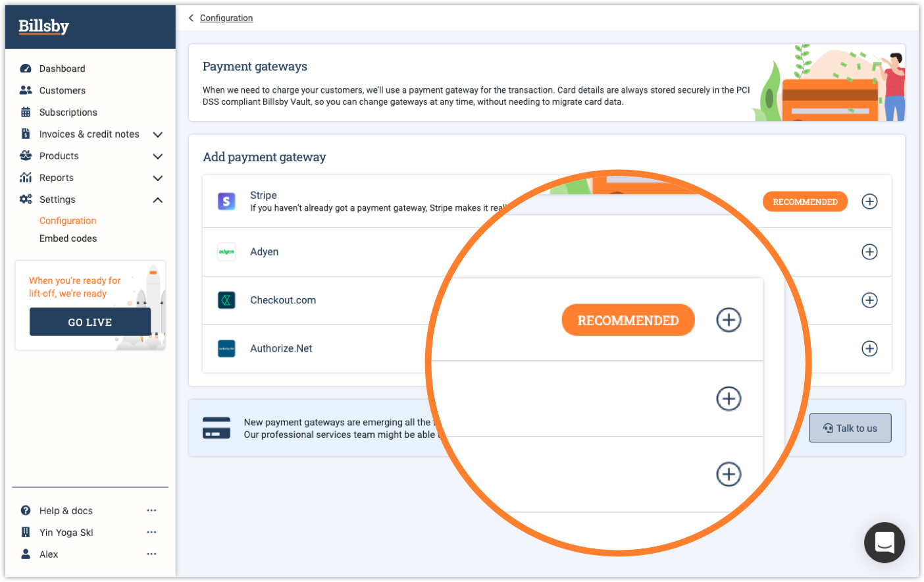Image resolution: width=924 pixels, height=582 pixels.
Task: Open Help & docs more options dots
Action: [151, 510]
